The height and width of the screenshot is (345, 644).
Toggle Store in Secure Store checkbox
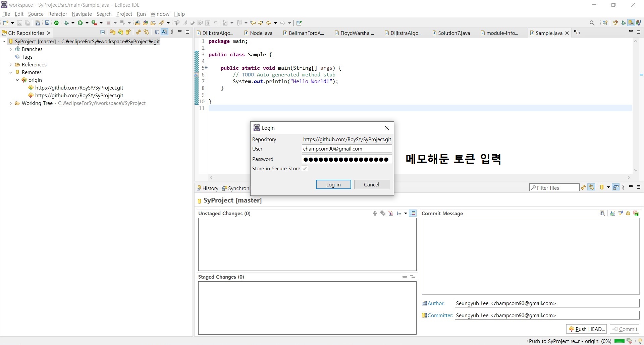click(x=305, y=168)
